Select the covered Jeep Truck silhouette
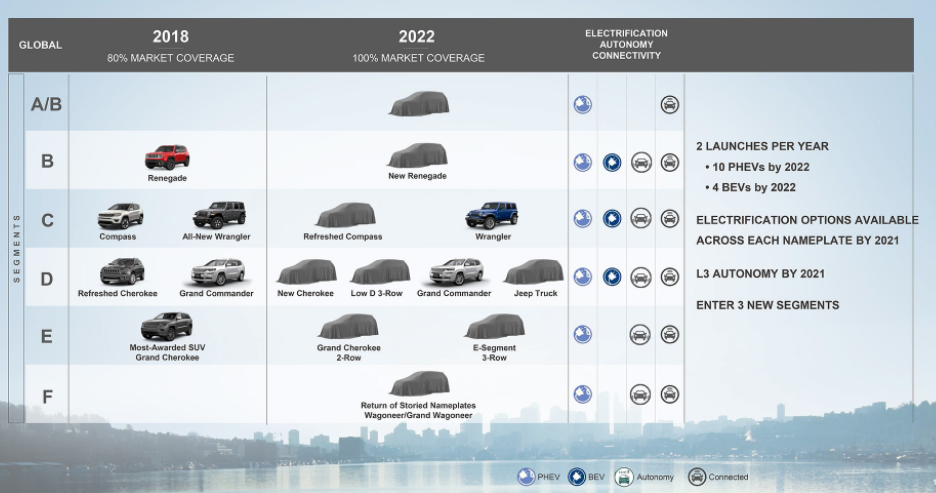The width and height of the screenshot is (936, 493). click(x=534, y=272)
